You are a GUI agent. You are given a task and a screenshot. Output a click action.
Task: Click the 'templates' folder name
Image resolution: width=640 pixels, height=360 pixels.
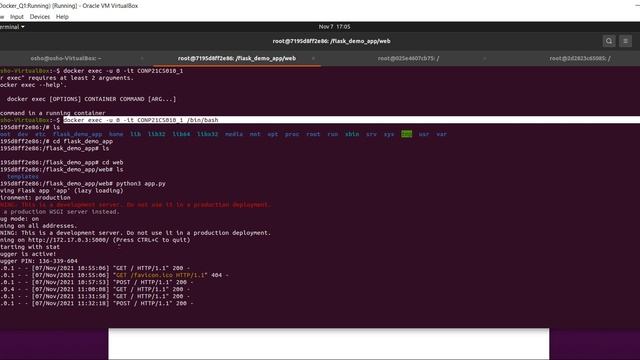pos(23,177)
